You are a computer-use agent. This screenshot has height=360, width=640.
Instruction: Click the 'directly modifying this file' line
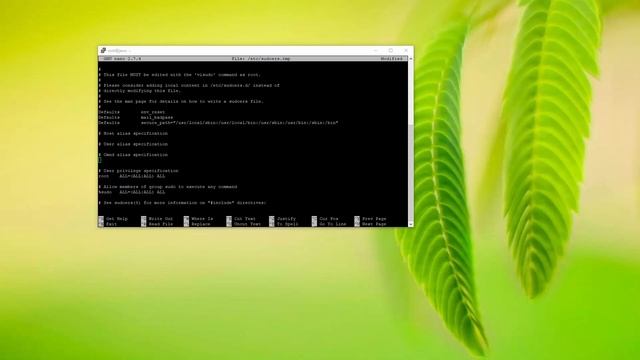140,91
